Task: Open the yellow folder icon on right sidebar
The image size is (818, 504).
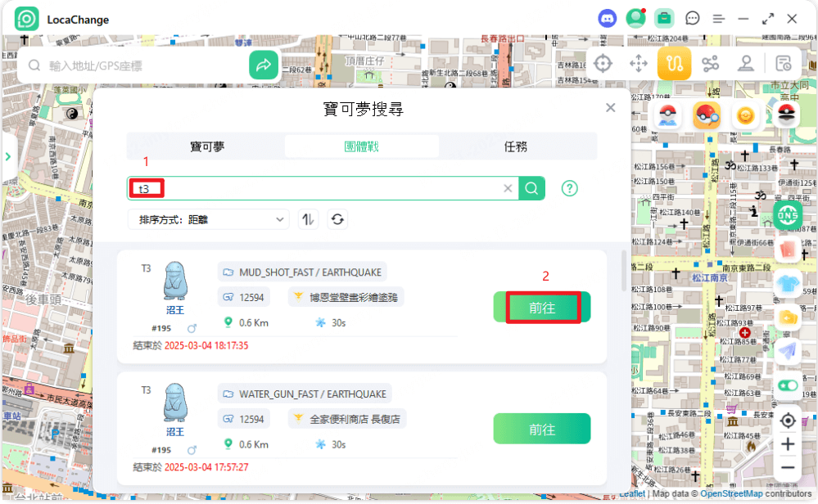Action: 788,317
